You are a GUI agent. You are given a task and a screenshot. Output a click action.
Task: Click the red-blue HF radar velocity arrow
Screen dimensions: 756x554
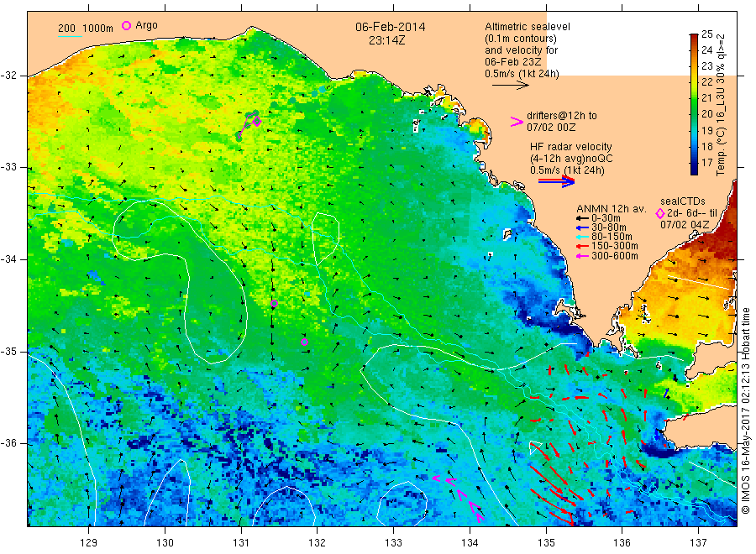(x=556, y=181)
